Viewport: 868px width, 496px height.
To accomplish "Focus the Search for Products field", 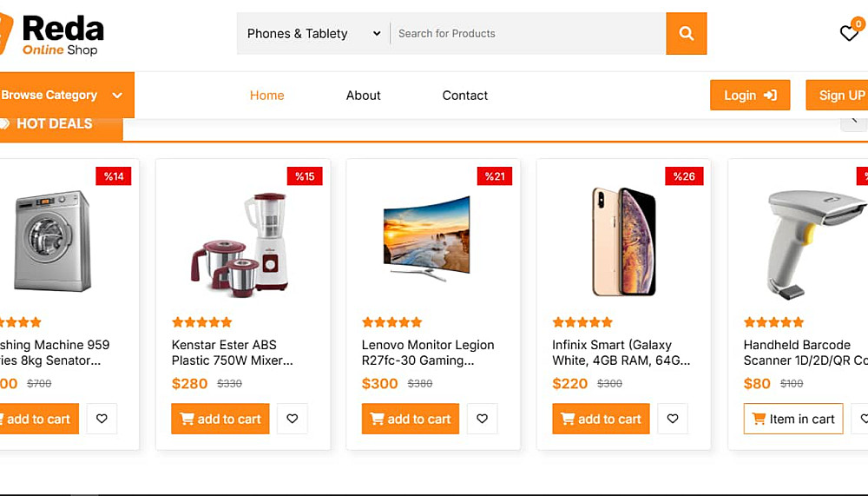I will [528, 34].
